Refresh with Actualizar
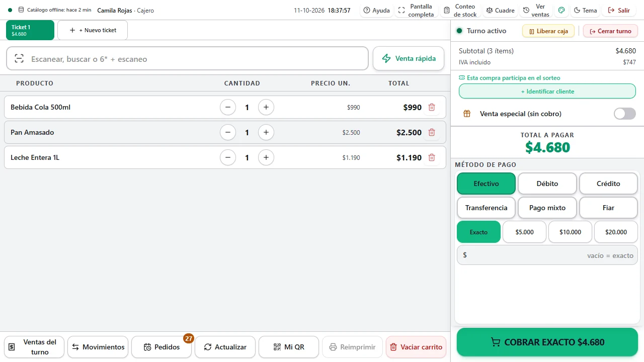 [x=225, y=347]
